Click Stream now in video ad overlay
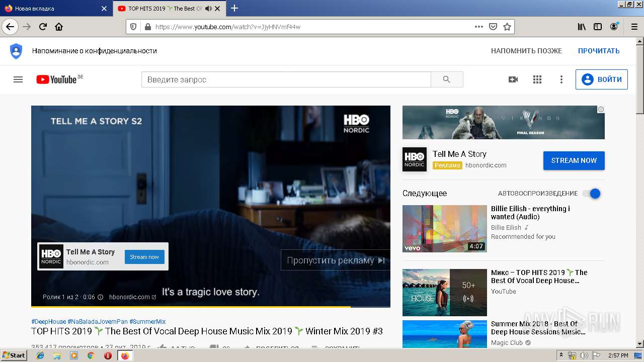 tap(144, 257)
